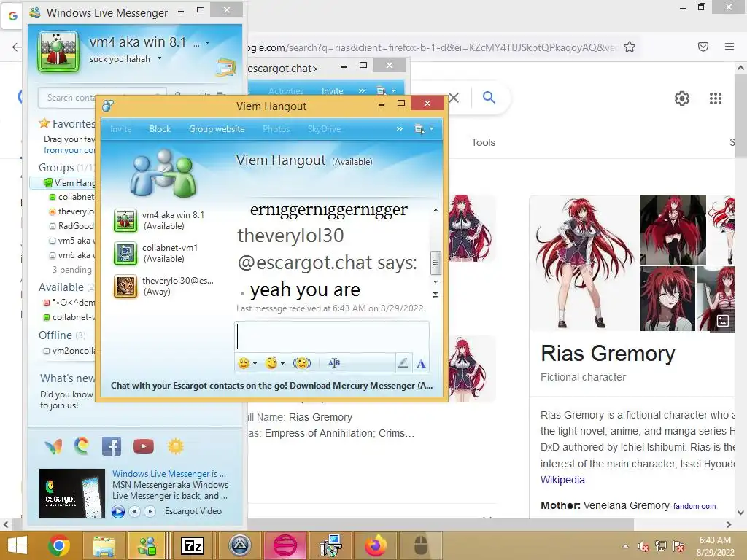The image size is (747, 560).
Task: Bookmark this page with the star icon
Action: pyautogui.click(x=630, y=47)
